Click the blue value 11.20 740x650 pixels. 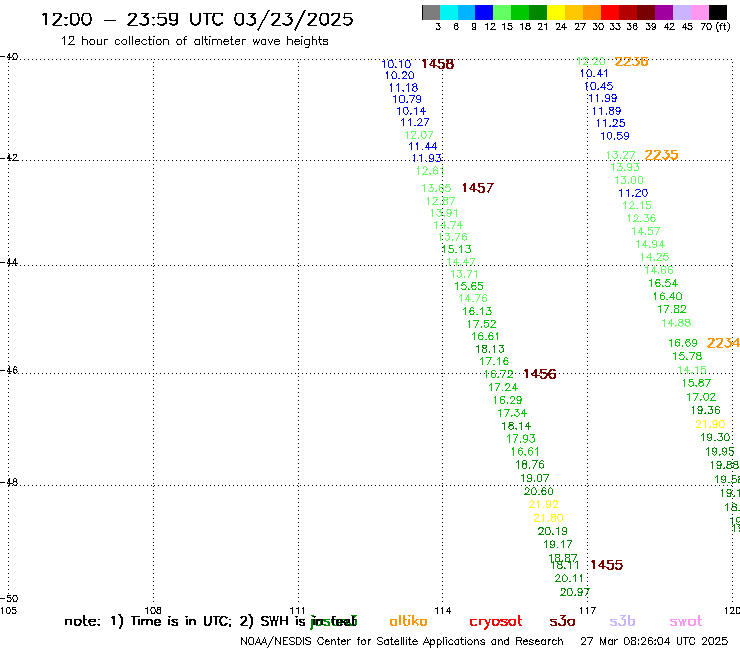[x=633, y=193]
